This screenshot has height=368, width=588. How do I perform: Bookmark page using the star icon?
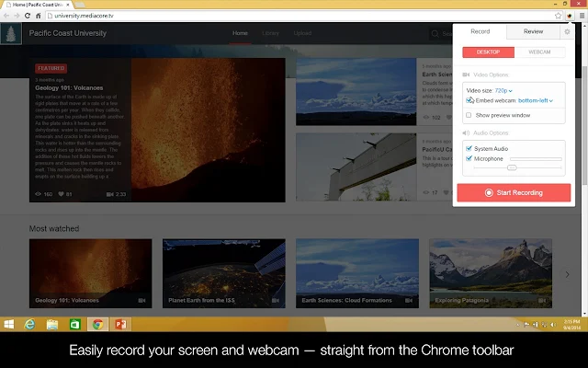click(x=558, y=16)
